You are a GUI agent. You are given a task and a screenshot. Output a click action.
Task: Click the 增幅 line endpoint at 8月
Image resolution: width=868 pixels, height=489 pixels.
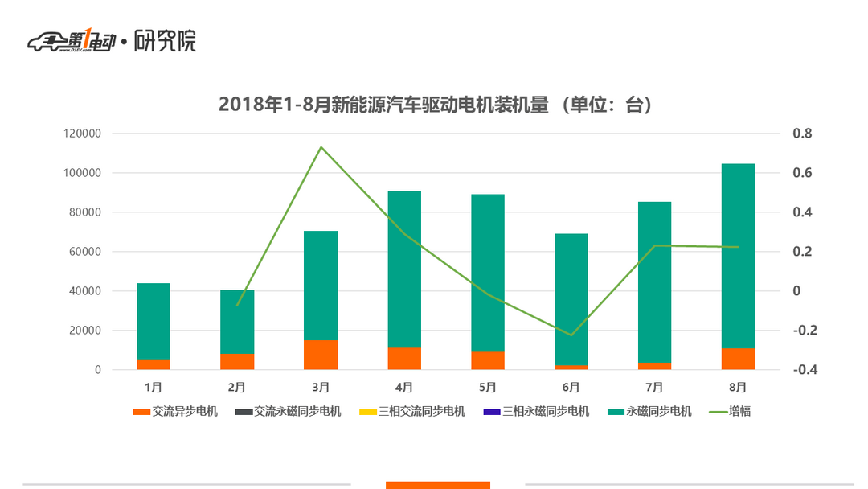click(738, 247)
